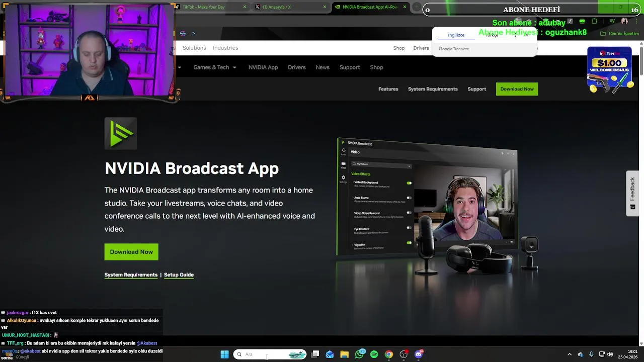644x362 pixels.
Task: Click the Audio icon in Broadcast preview
Action: click(x=344, y=152)
